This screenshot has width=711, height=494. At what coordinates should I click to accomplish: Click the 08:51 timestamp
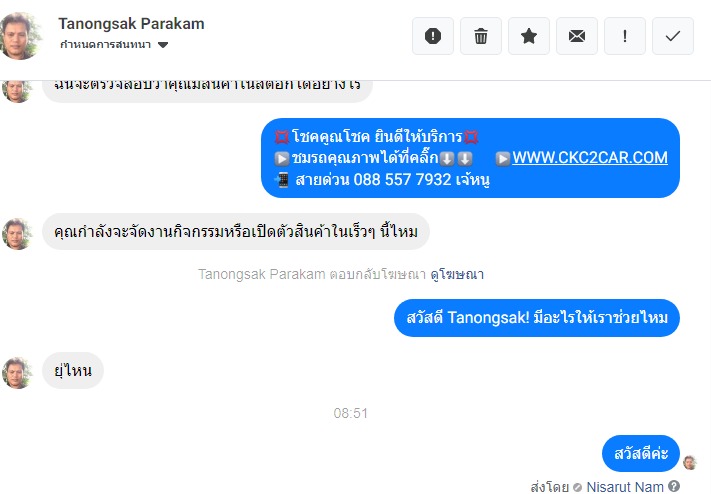(x=351, y=413)
